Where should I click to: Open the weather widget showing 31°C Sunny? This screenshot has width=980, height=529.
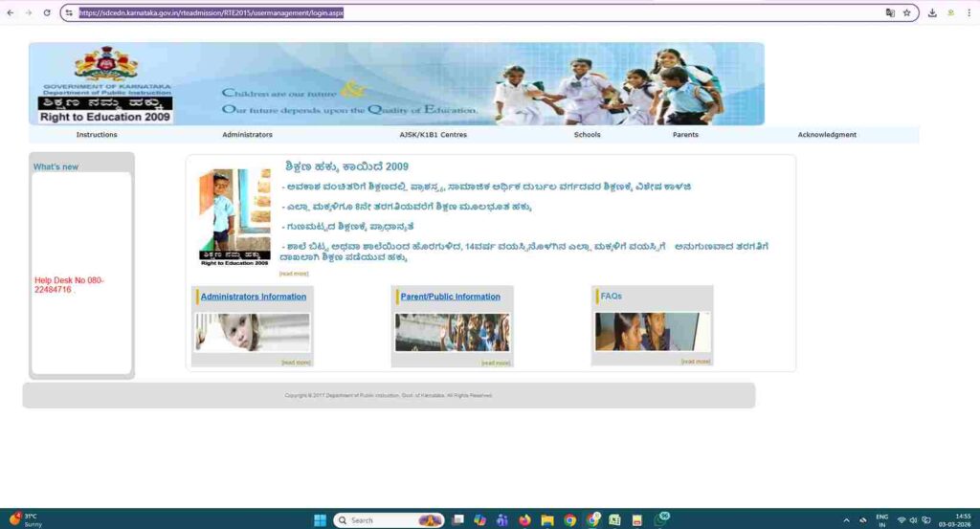[25, 519]
